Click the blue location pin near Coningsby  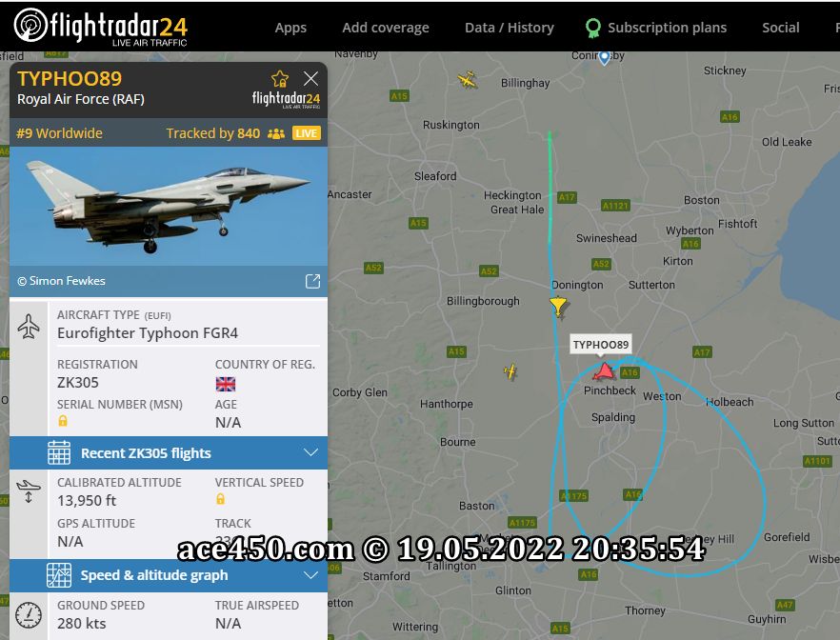pos(604,57)
